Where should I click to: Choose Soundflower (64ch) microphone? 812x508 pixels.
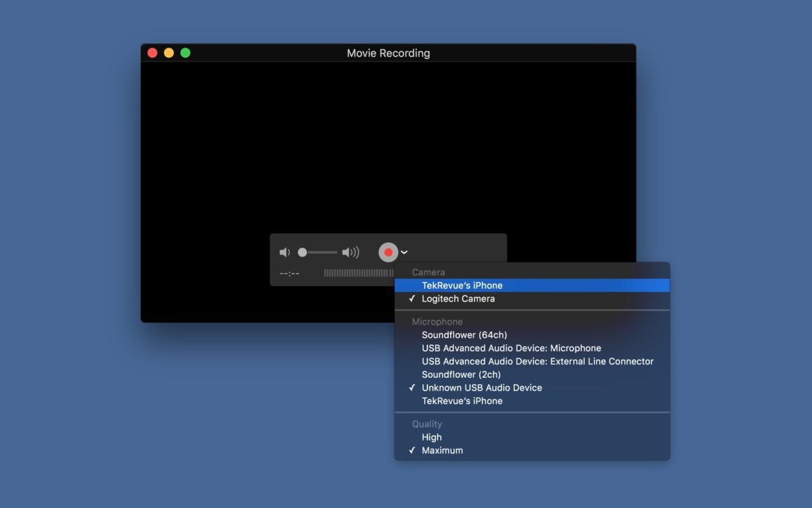[532, 335]
